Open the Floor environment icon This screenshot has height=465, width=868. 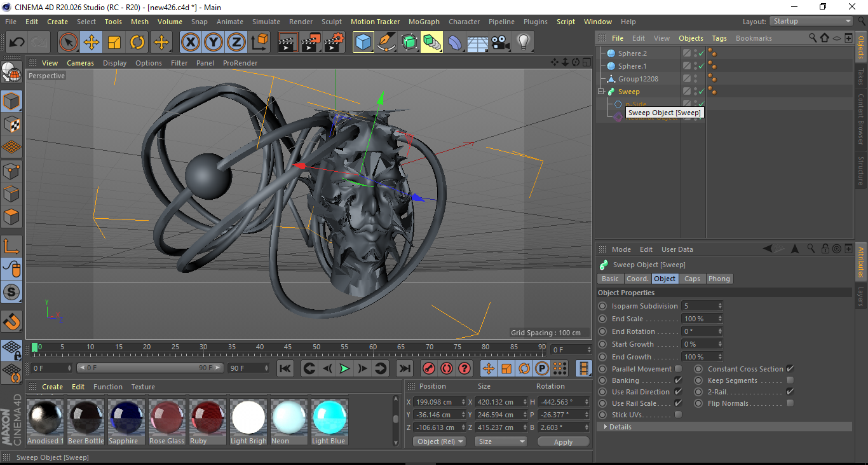tap(478, 43)
